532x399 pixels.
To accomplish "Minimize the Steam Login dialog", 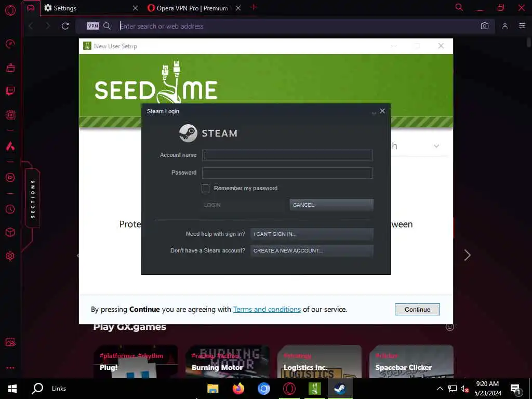I will [x=374, y=112].
